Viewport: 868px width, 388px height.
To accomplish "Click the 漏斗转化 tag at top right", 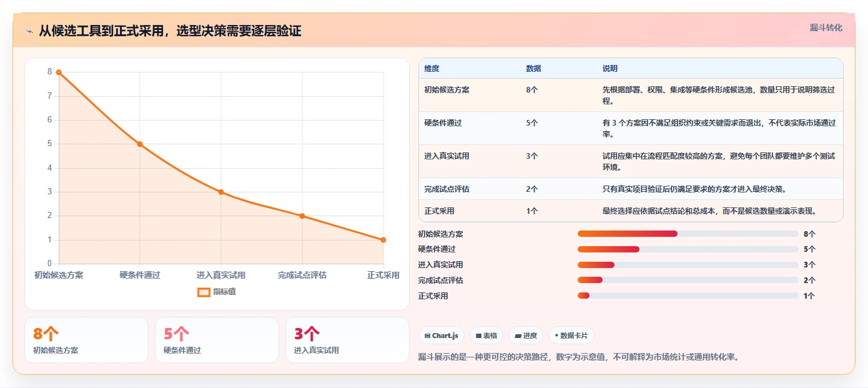I will point(826,27).
